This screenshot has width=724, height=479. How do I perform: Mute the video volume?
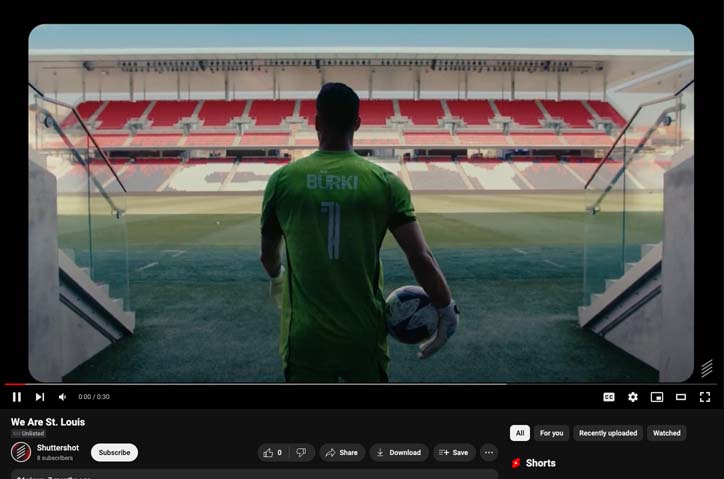[x=63, y=397]
